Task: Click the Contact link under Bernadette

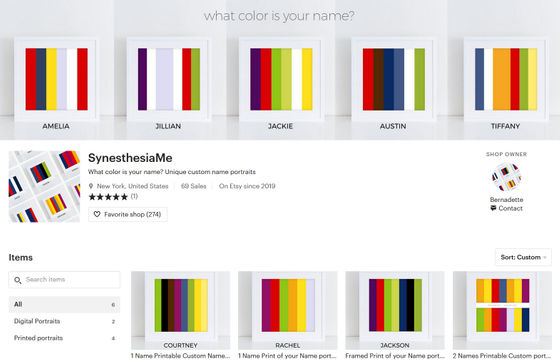Action: [510, 208]
